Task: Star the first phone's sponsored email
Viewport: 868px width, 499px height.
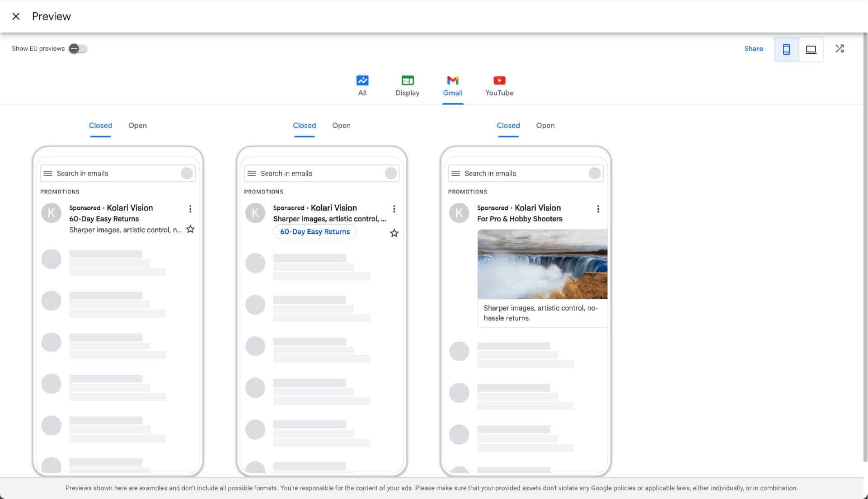Action: (x=191, y=229)
